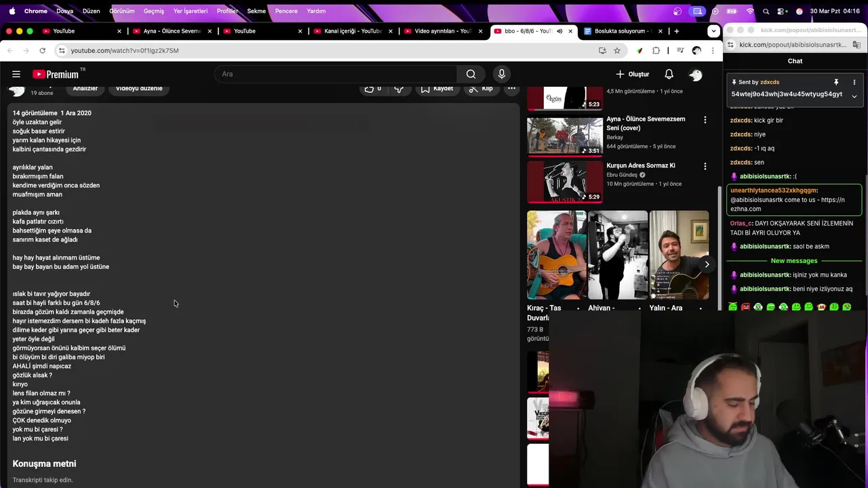Click Videoyu düzenle button
The image size is (868, 488).
139,89
